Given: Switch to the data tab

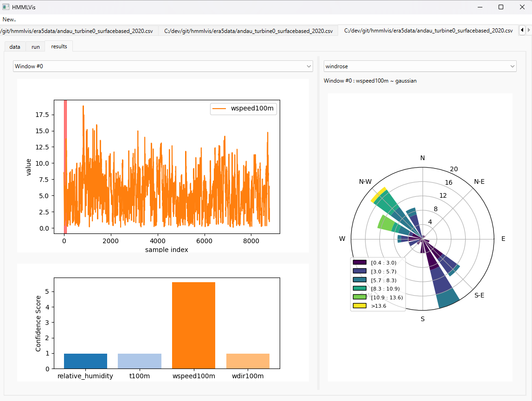Looking at the screenshot, I should [15, 46].
